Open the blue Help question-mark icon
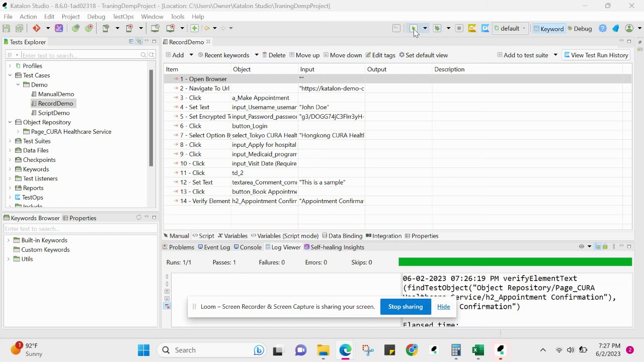 (602, 29)
